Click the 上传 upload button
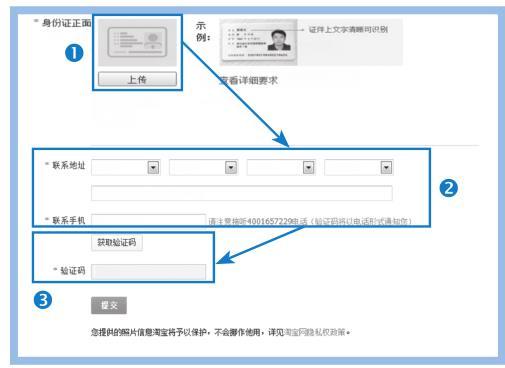Screen dimensions: 505x368 click(x=137, y=79)
